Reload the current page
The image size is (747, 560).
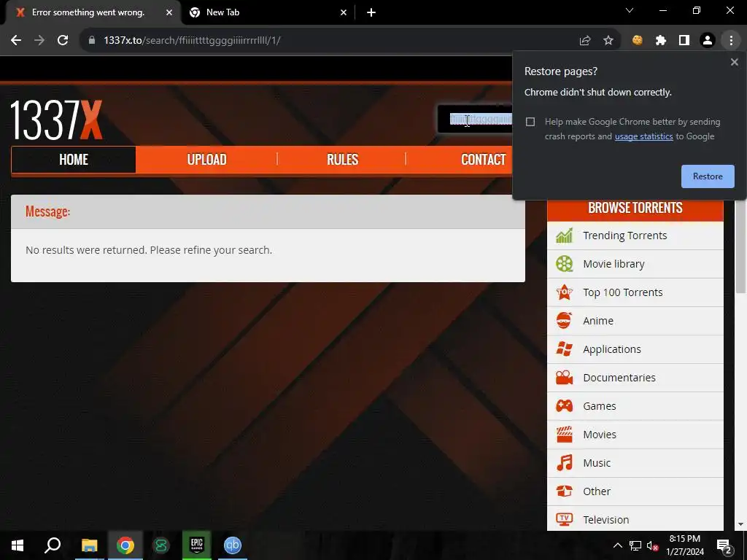63,41
